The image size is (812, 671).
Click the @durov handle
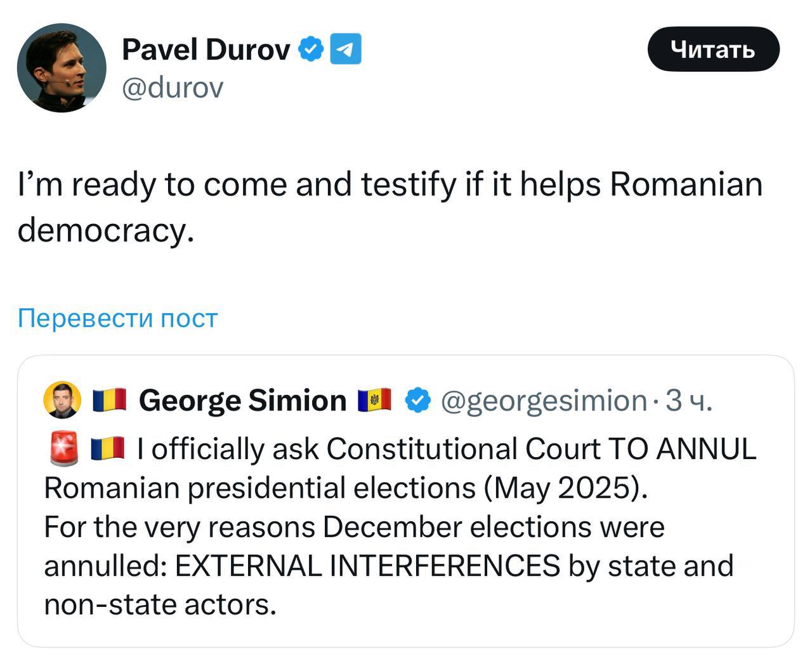(173, 88)
